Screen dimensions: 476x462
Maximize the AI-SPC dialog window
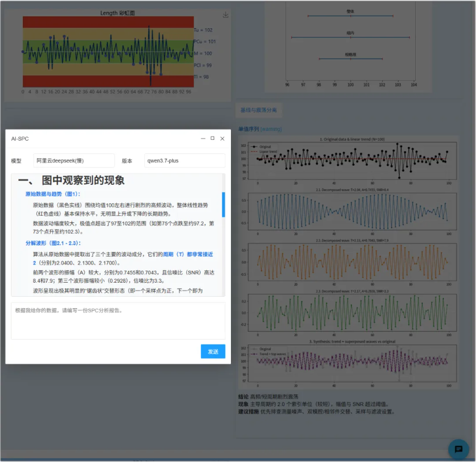coord(212,138)
